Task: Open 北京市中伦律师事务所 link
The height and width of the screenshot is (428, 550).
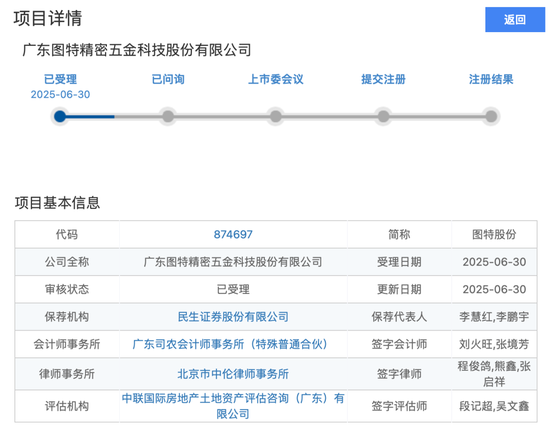Action: point(233,374)
